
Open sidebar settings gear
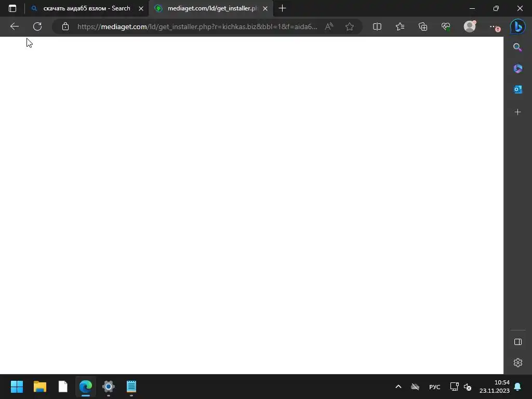point(518,363)
